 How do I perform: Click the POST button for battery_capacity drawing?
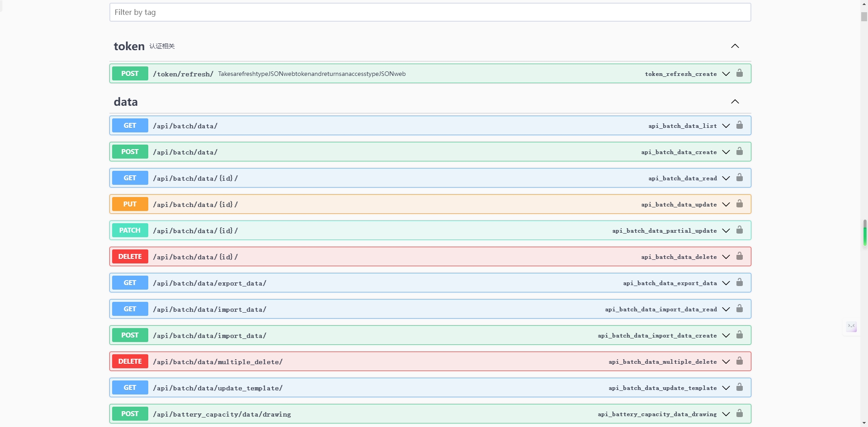coord(130,414)
